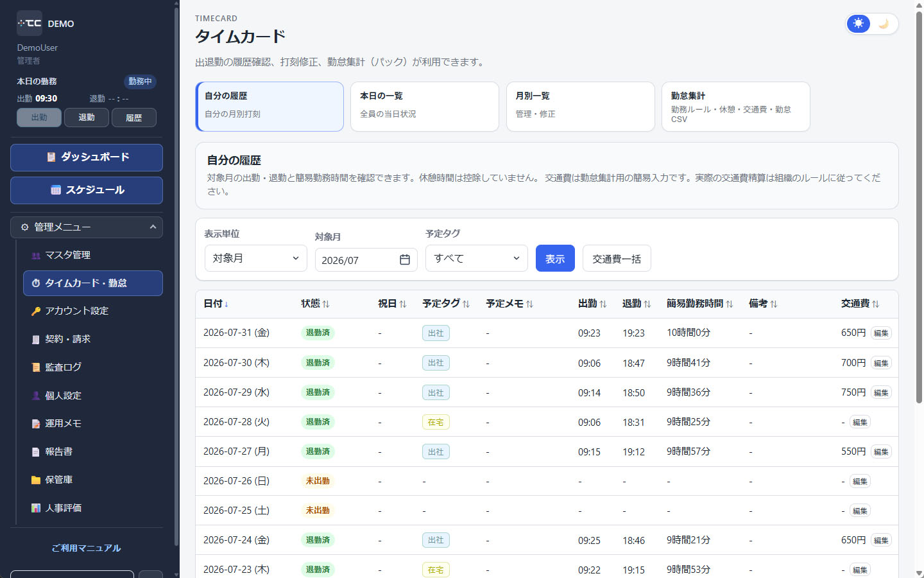Open 個人設定 menu item

92,396
